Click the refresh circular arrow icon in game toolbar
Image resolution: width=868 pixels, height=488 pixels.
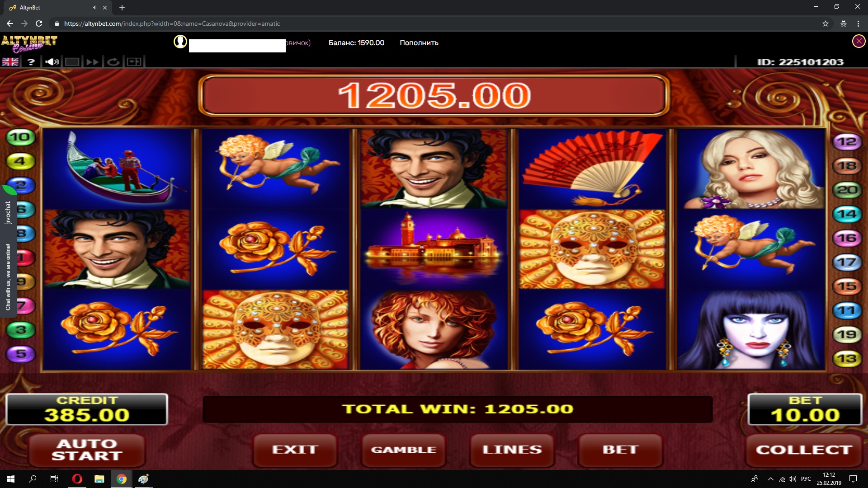[113, 62]
